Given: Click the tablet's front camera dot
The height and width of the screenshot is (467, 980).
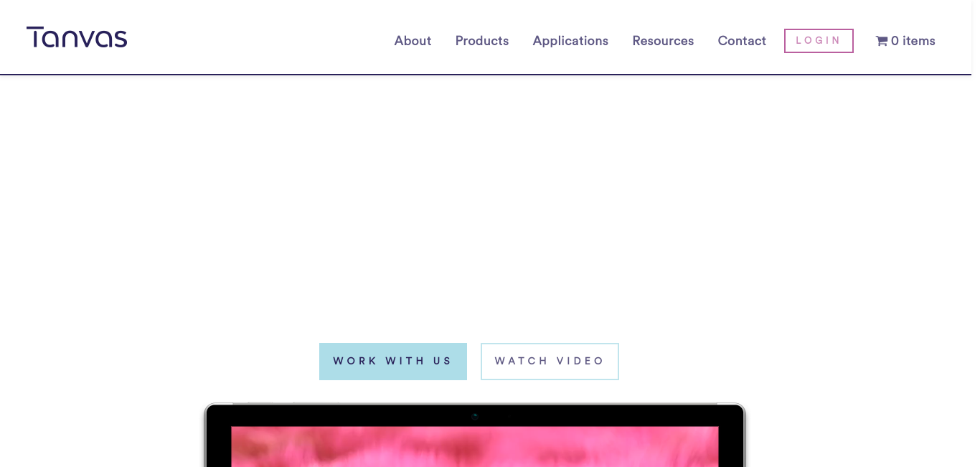Looking at the screenshot, I should [475, 415].
